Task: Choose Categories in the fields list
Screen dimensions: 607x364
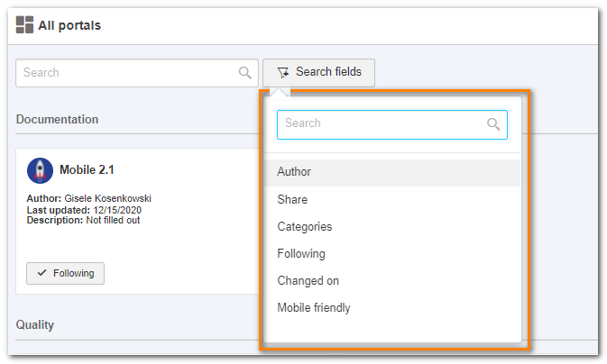Action: tap(392, 227)
